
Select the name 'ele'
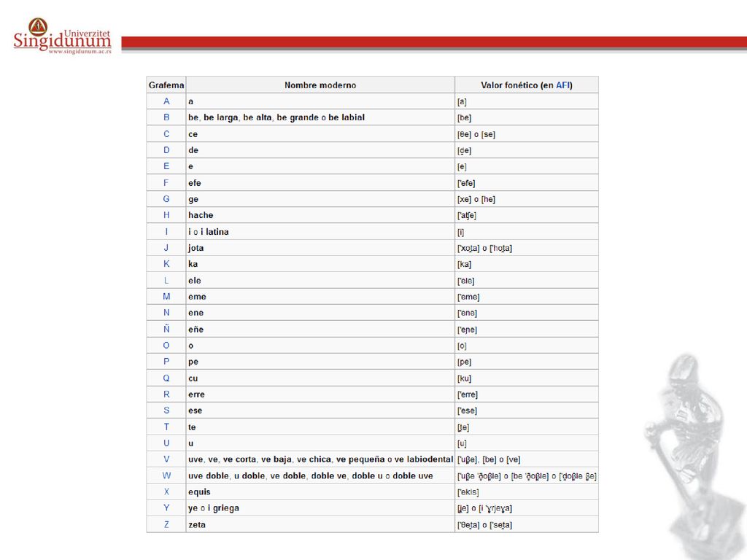click(x=194, y=281)
